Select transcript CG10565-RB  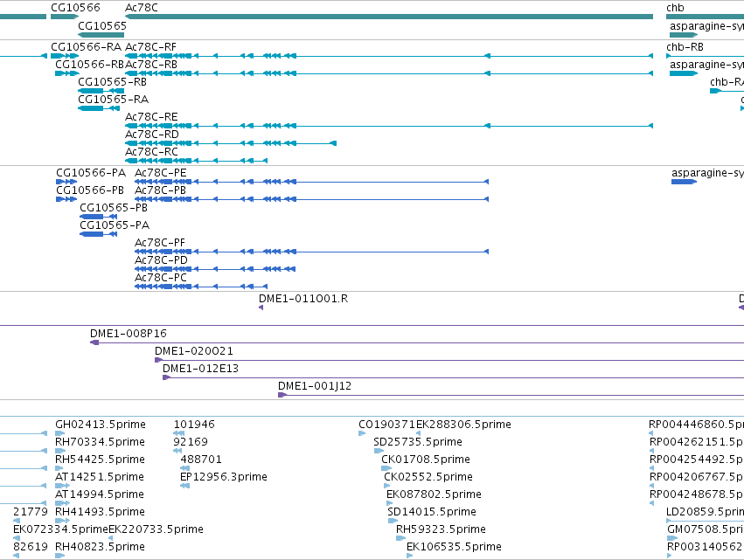pyautogui.click(x=101, y=91)
